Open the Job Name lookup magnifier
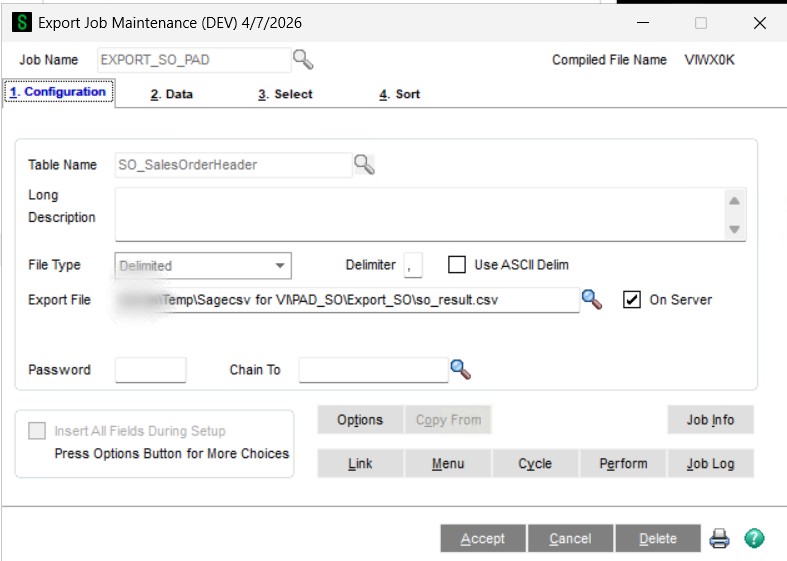Viewport: 787px width, 561px height. (x=303, y=60)
